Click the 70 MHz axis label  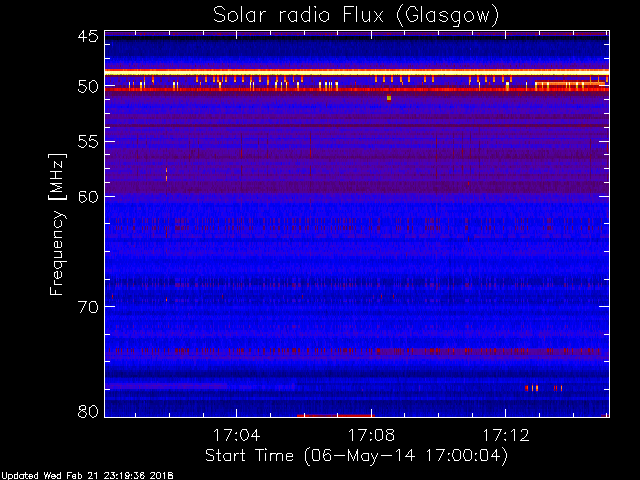coord(88,307)
